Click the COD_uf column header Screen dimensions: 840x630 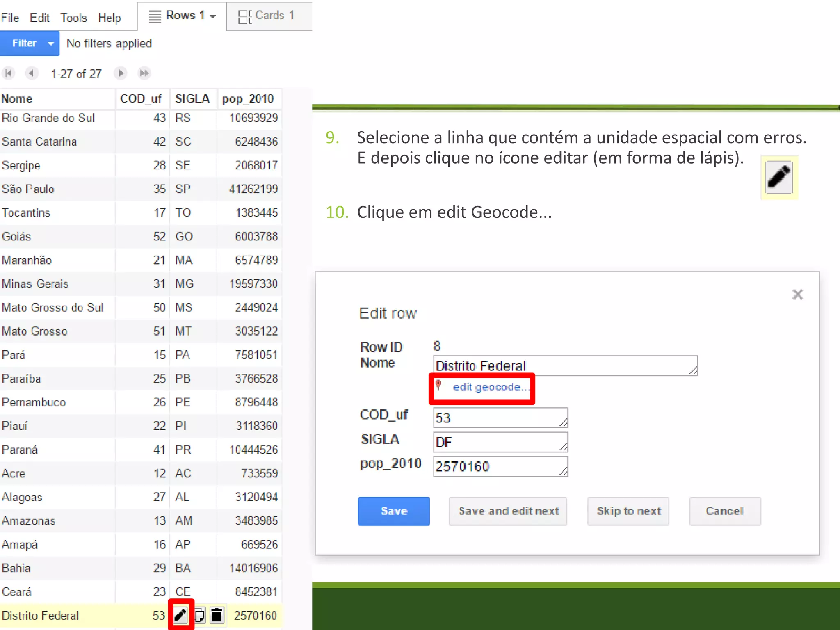pos(142,98)
